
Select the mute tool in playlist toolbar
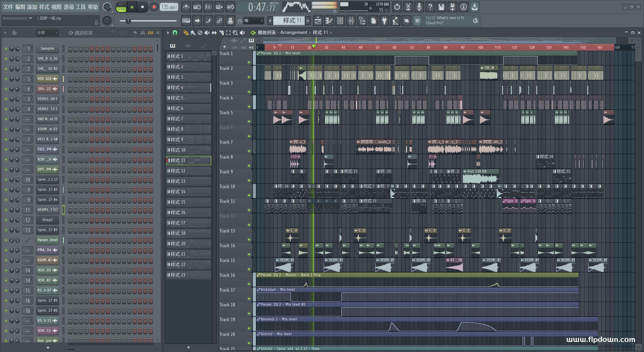[207, 33]
